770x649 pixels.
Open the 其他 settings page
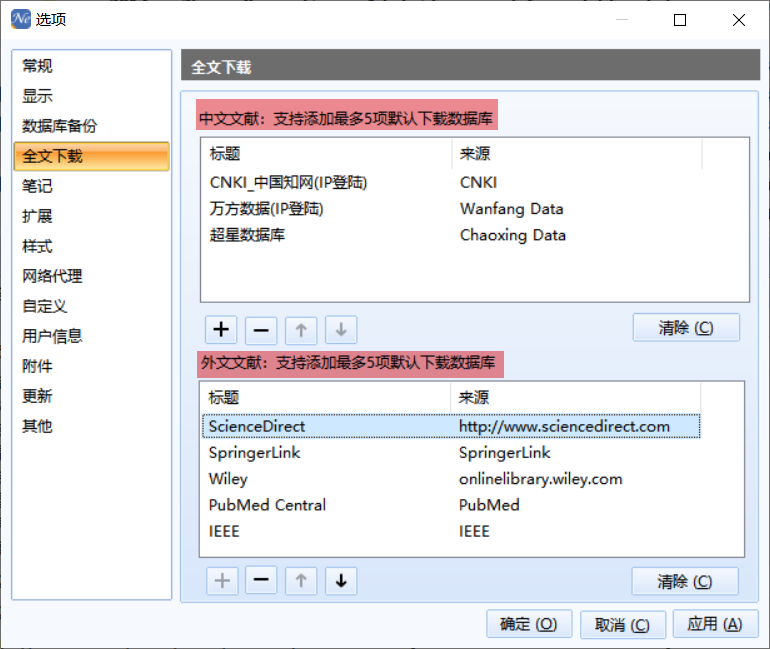click(91, 426)
